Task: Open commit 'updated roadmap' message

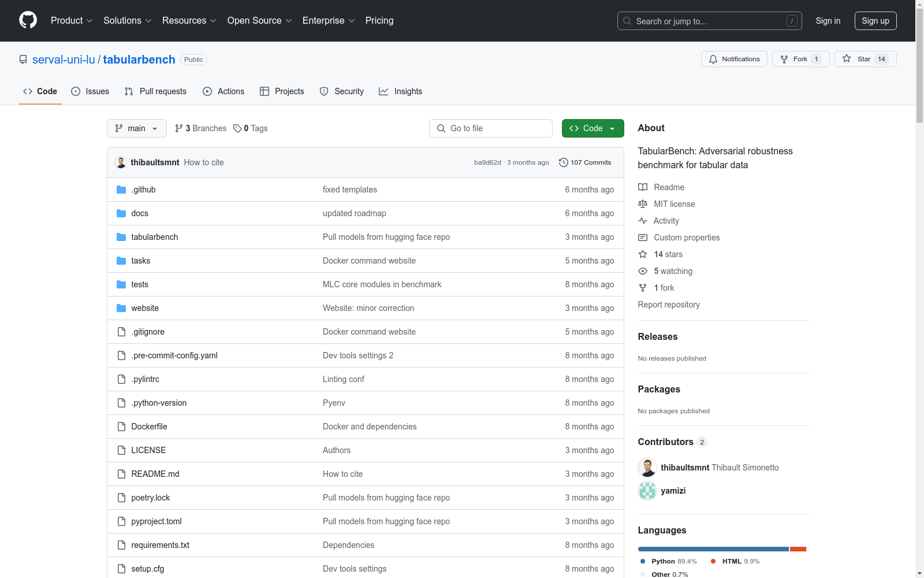Action: [355, 213]
